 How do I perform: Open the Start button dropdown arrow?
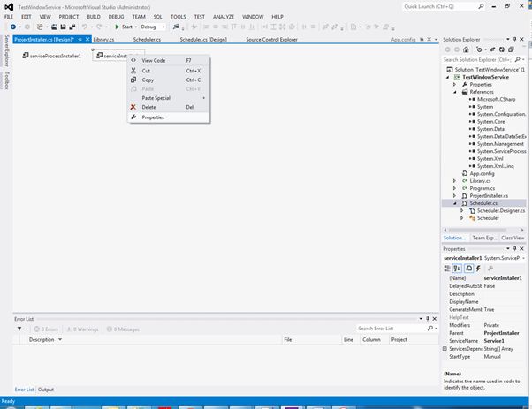[136, 27]
